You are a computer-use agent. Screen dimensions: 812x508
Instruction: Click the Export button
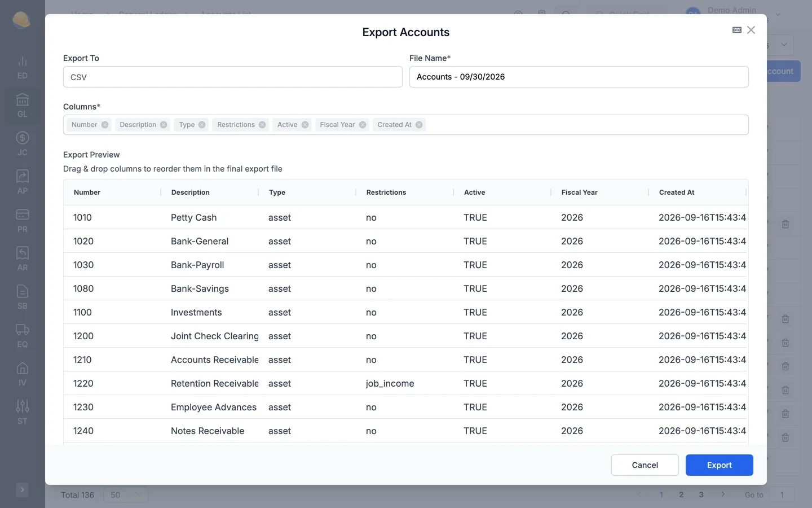(720, 465)
